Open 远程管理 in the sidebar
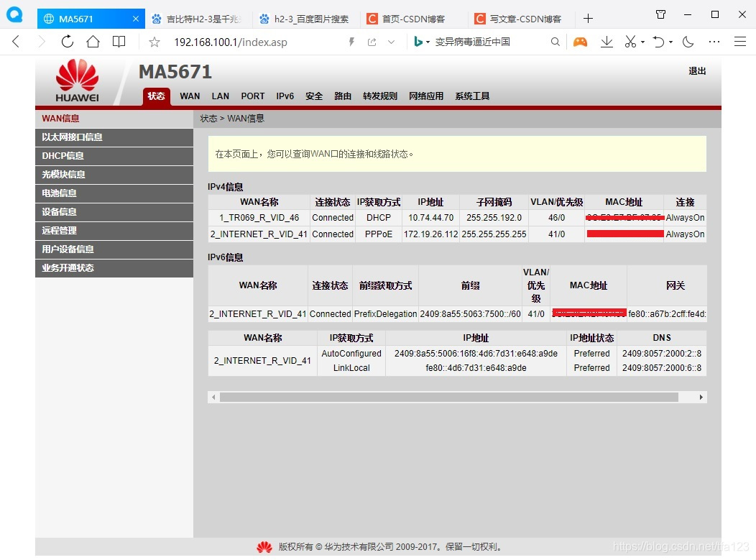 point(114,231)
